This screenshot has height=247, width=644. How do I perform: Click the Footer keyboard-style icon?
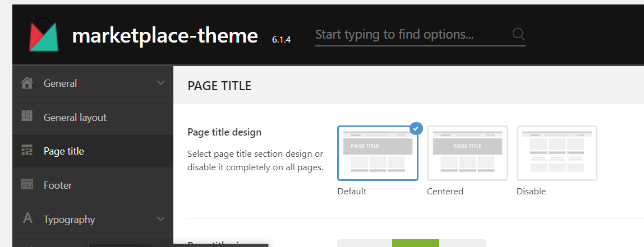[x=27, y=185]
